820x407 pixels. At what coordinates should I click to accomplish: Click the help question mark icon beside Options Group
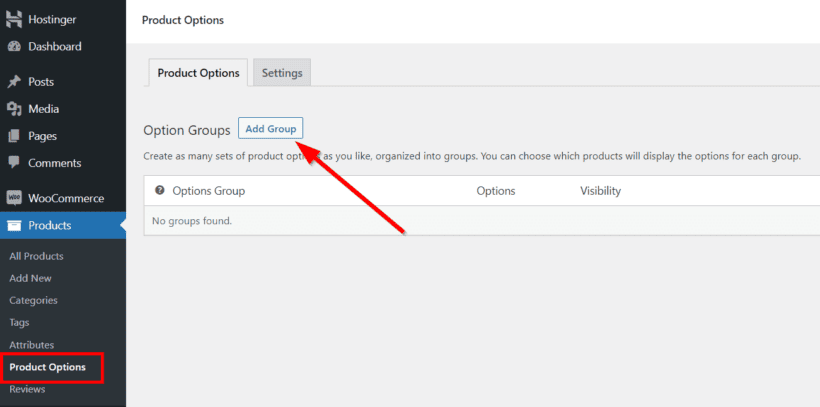pyautogui.click(x=160, y=190)
